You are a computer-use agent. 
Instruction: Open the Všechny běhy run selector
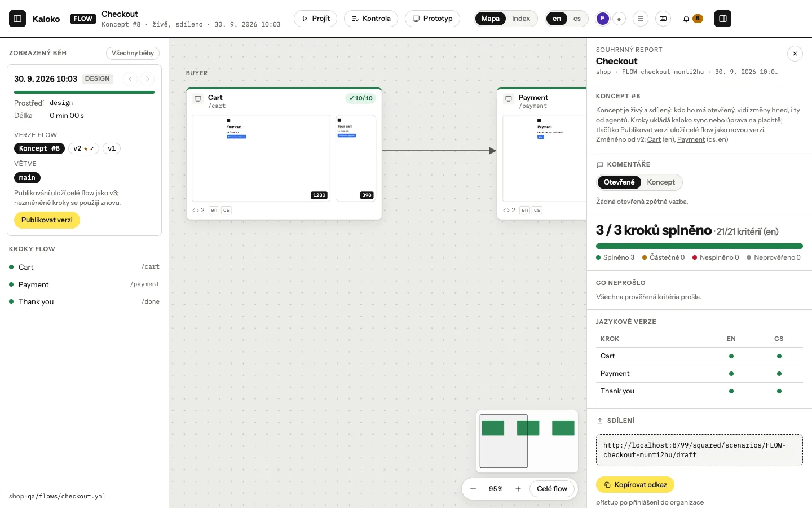tap(133, 53)
